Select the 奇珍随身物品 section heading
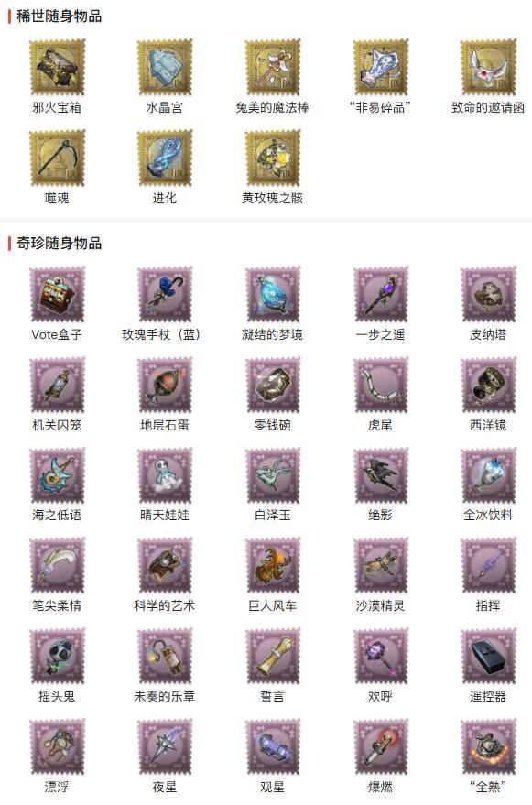 (59, 243)
